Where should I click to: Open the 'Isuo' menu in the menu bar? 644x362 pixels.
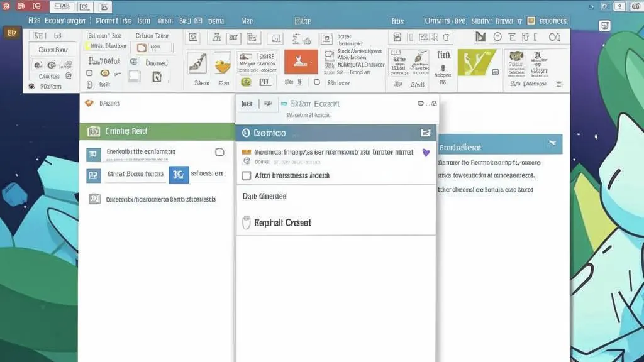click(x=144, y=21)
